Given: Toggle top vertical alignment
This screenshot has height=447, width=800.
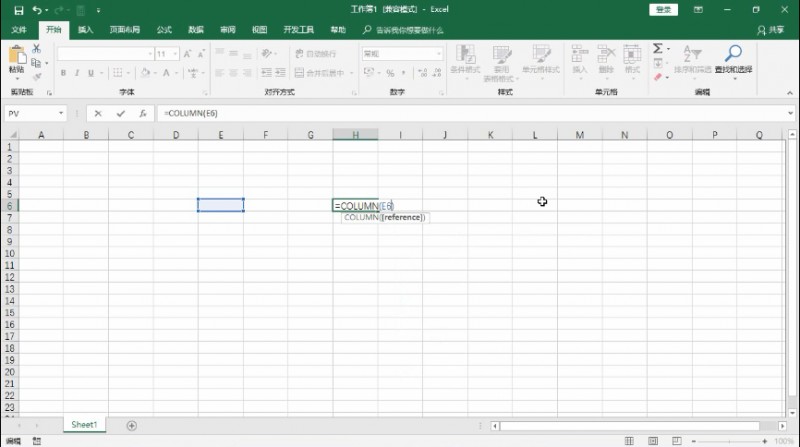Looking at the screenshot, I should (x=219, y=54).
